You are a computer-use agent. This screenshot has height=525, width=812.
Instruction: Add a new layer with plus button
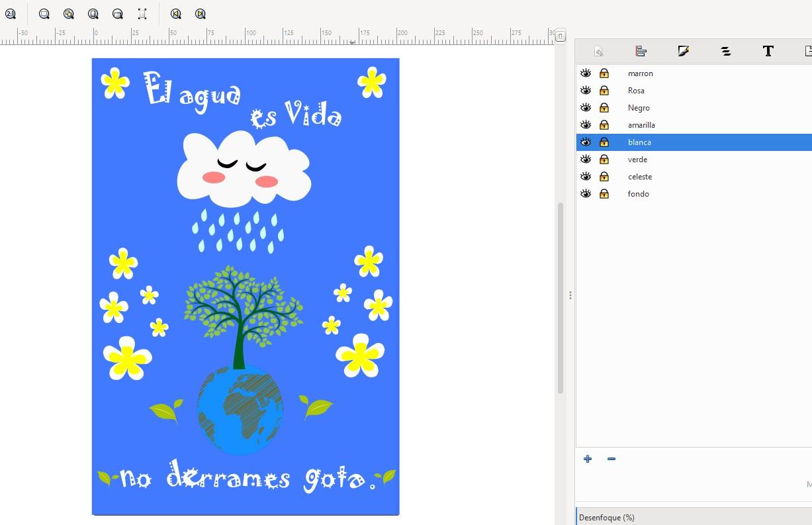(x=588, y=459)
